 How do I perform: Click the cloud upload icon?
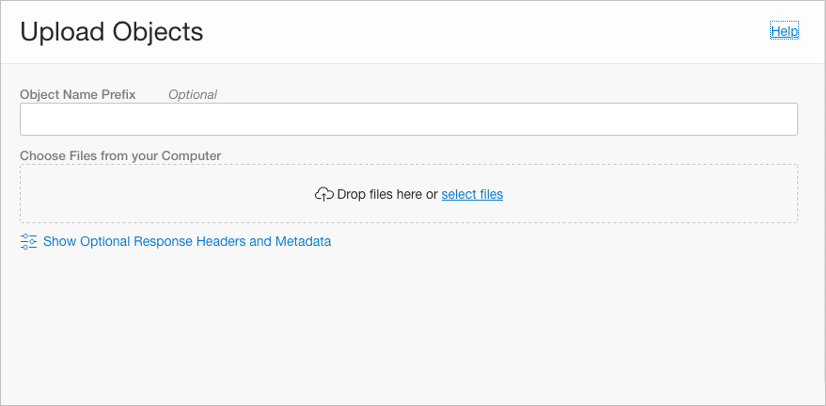click(324, 194)
